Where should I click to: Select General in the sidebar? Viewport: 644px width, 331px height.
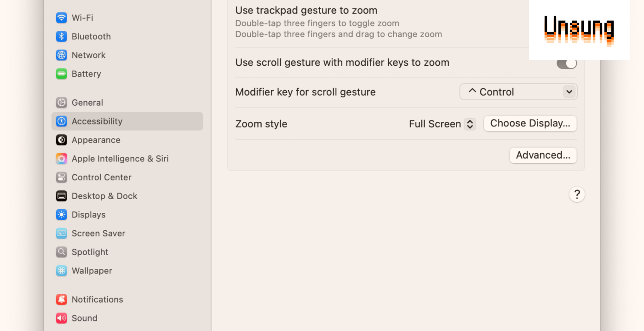point(87,102)
